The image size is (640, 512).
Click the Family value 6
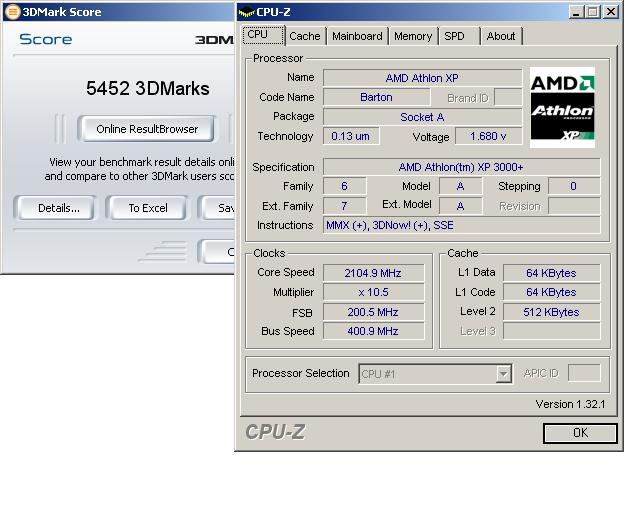(344, 186)
